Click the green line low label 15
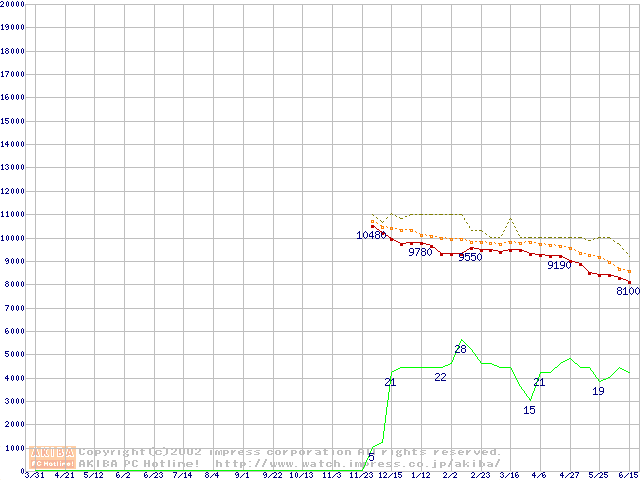 coord(529,410)
